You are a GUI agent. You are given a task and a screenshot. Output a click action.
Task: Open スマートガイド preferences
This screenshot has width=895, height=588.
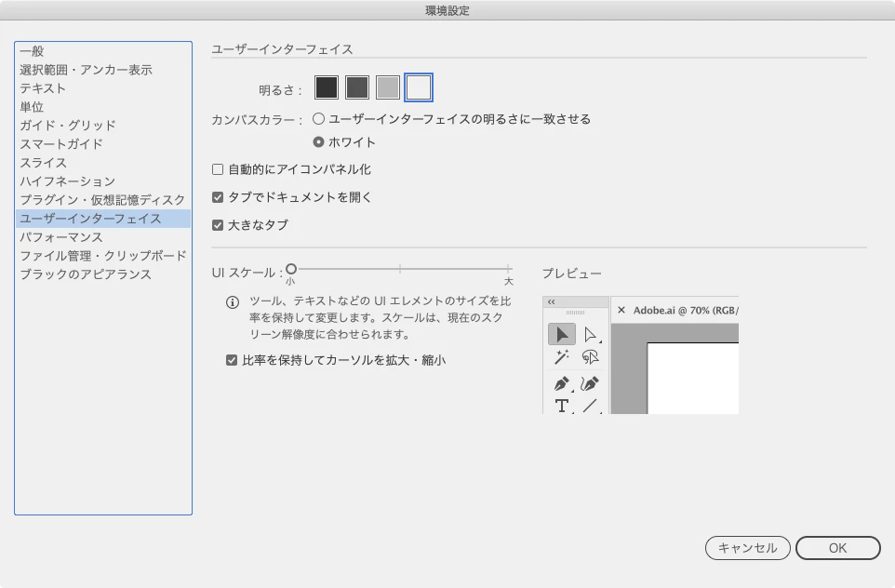[102, 144]
